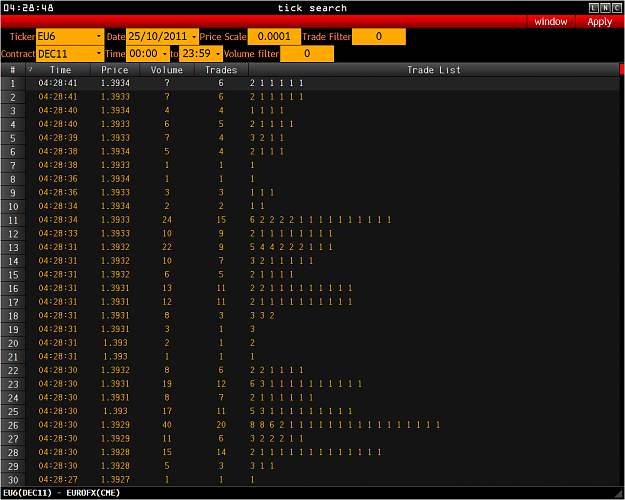Click trade list '5 4 4 2 2 2 1 1 1'
625x500 pixels.
[x=291, y=247]
